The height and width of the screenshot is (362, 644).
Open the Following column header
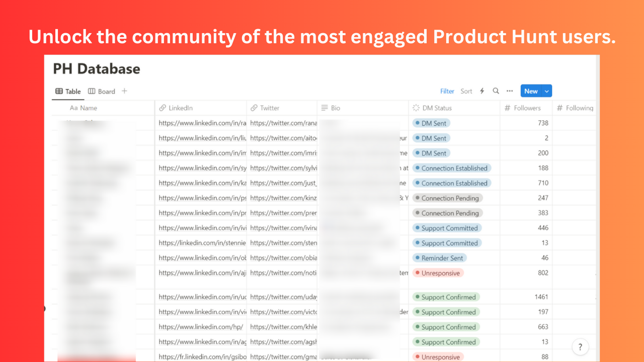(x=575, y=108)
